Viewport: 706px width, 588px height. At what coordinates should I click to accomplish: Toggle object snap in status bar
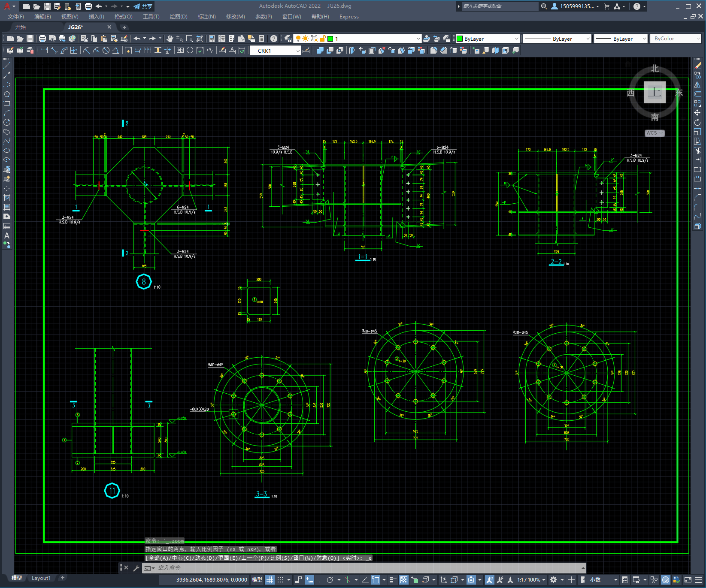376,580
